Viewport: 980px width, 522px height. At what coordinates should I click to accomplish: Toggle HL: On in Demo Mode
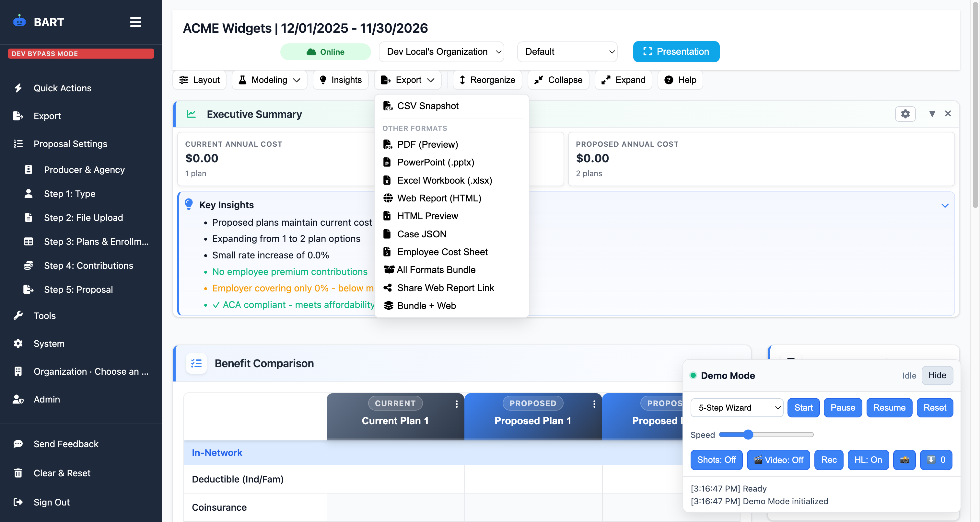(868, 460)
